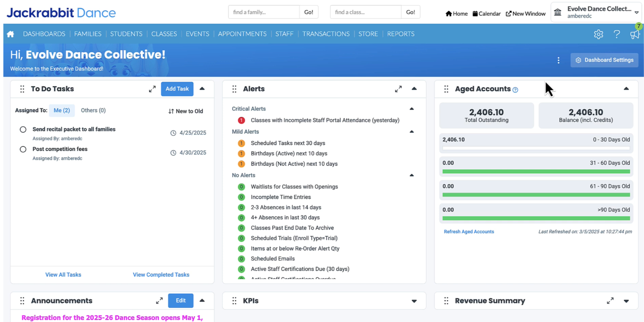Click the Refresh Aged Accounts link
Image resolution: width=644 pixels, height=322 pixels.
tap(469, 232)
